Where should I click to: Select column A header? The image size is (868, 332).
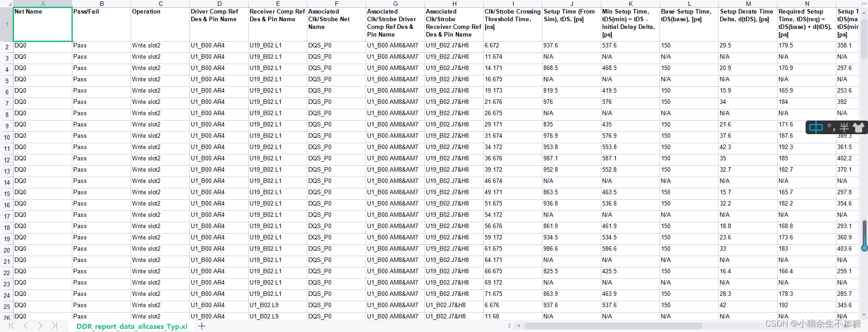43,3
